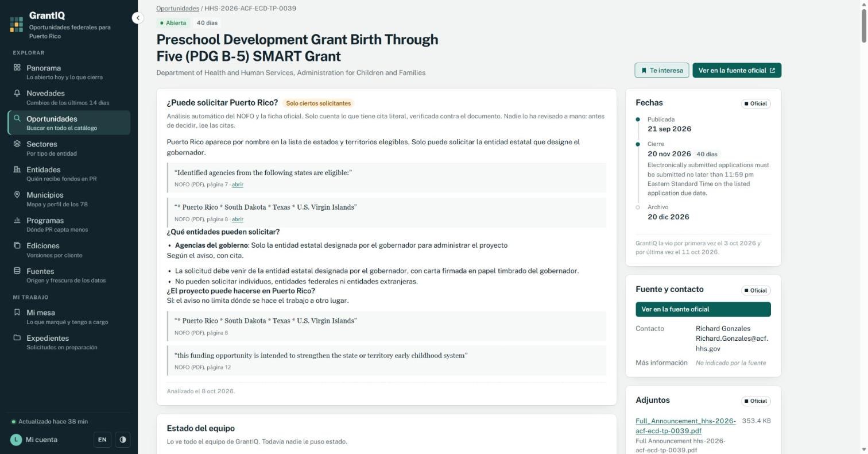Collapse the sidebar with the chevron button
The height and width of the screenshot is (454, 868).
(138, 18)
